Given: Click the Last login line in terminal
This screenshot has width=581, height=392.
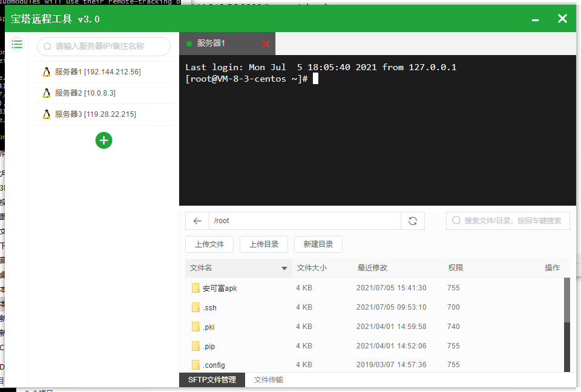Looking at the screenshot, I should 321,67.
